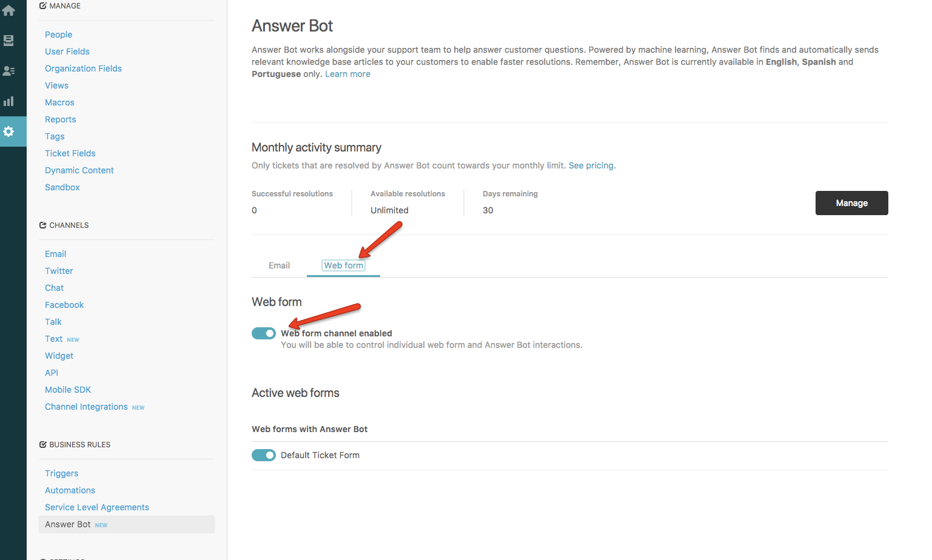Select Answer Bot in sidebar
This screenshot has height=560, width=932.
click(x=127, y=524)
